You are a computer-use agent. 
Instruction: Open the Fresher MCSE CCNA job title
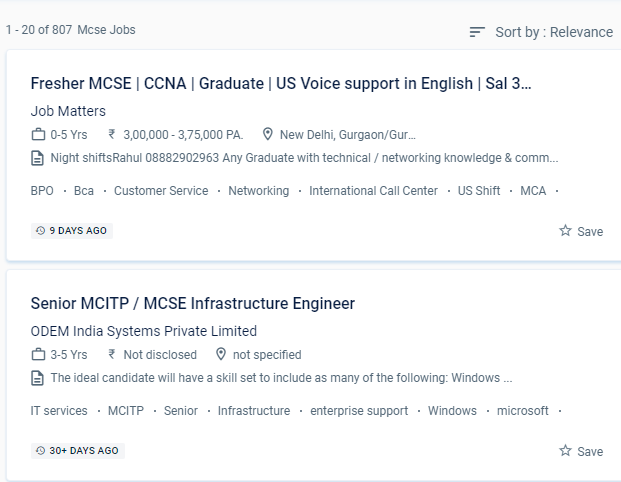281,83
